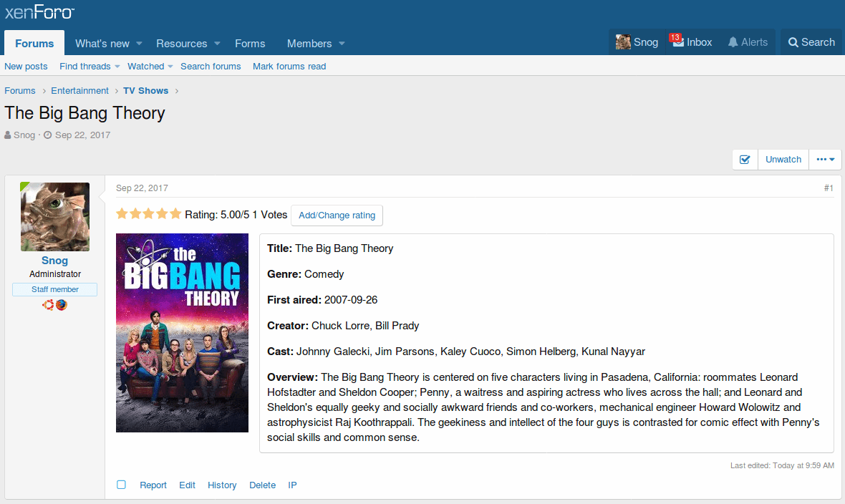845x504 pixels.
Task: Expand the Find threads dropdown
Action: coord(117,67)
